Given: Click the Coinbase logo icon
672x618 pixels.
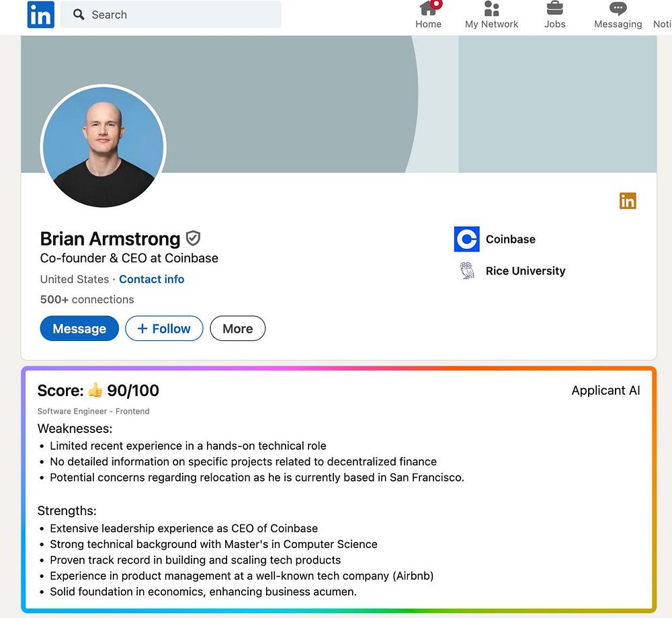Looking at the screenshot, I should coord(467,239).
